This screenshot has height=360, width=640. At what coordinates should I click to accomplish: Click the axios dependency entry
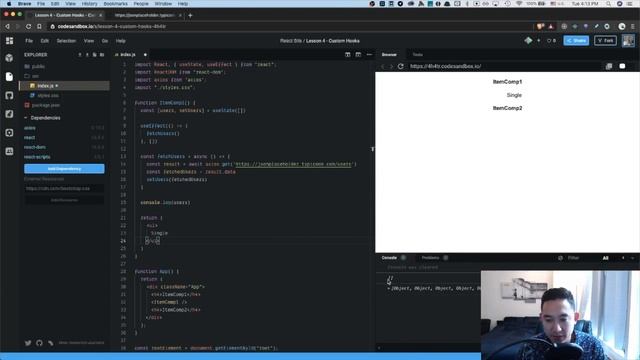[x=29, y=128]
